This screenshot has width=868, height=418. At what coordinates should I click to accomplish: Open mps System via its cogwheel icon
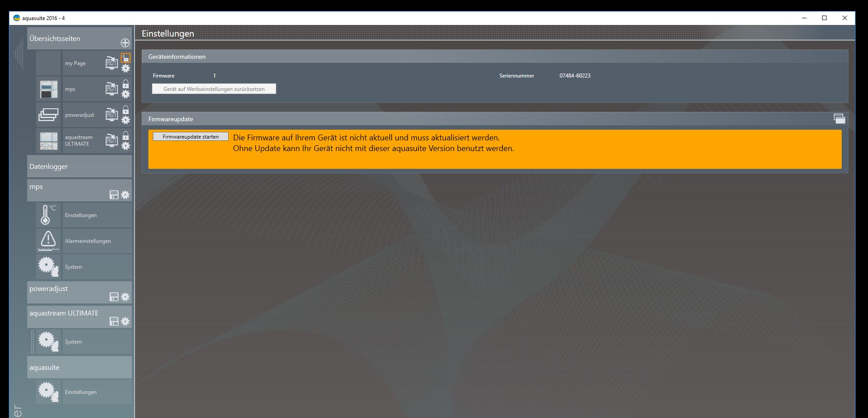(48, 266)
